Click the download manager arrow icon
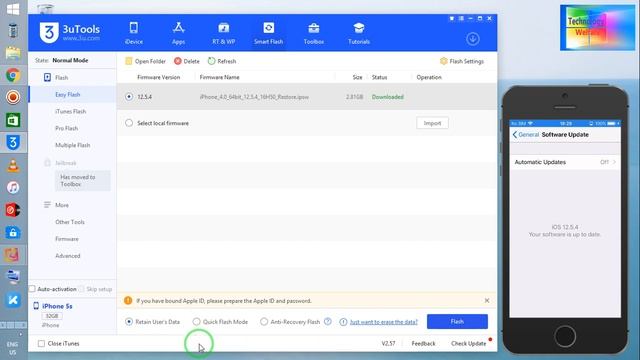This screenshot has width=640, height=360. (473, 39)
